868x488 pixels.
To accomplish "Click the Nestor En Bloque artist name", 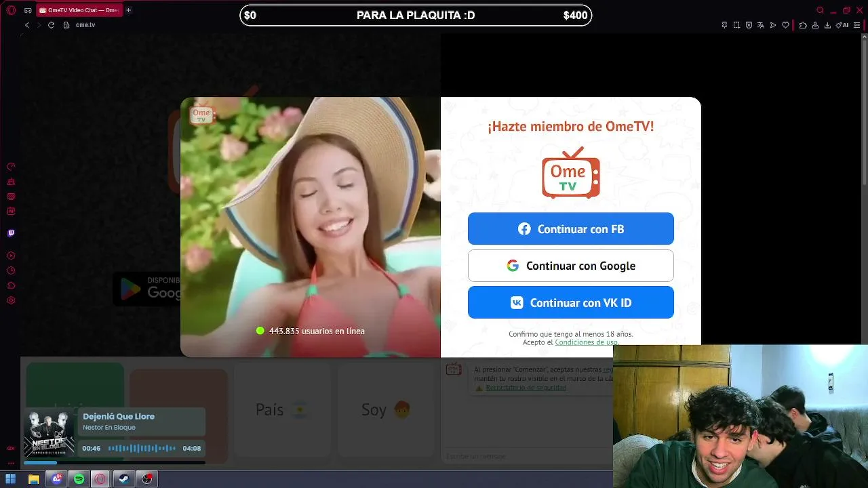I will click(109, 427).
